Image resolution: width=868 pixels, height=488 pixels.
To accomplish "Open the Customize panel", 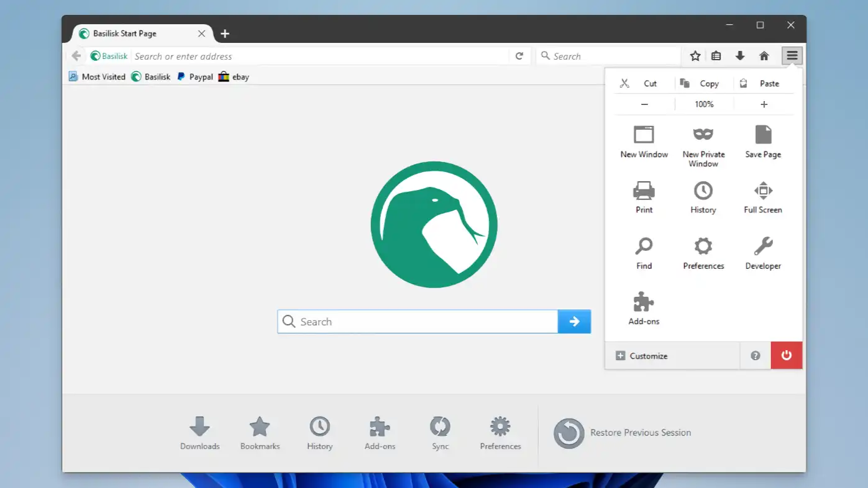I will click(641, 356).
